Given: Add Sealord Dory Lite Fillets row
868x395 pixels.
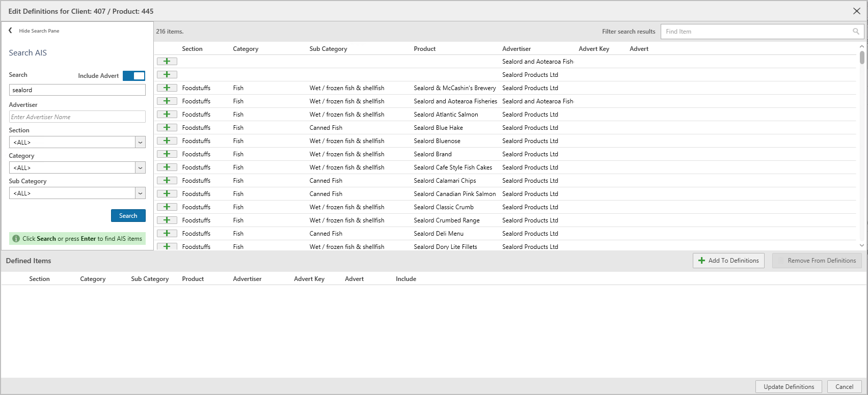Looking at the screenshot, I should (167, 246).
